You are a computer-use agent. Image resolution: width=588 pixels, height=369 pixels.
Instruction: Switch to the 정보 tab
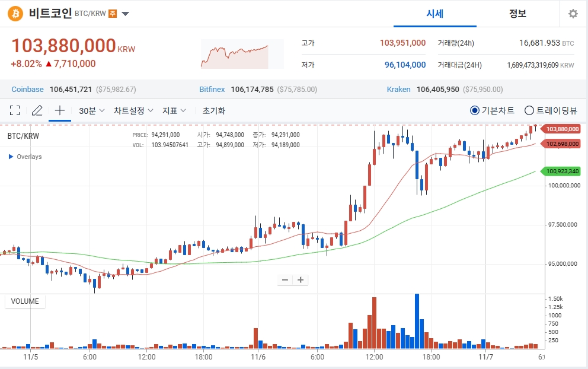(518, 14)
